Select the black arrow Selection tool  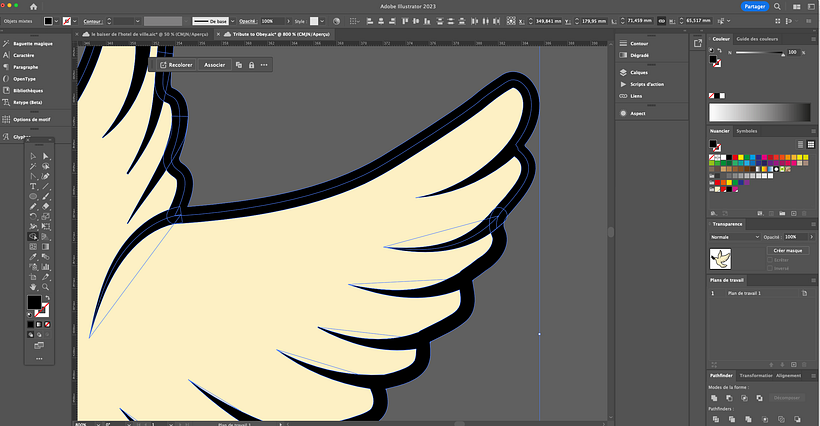[x=33, y=156]
